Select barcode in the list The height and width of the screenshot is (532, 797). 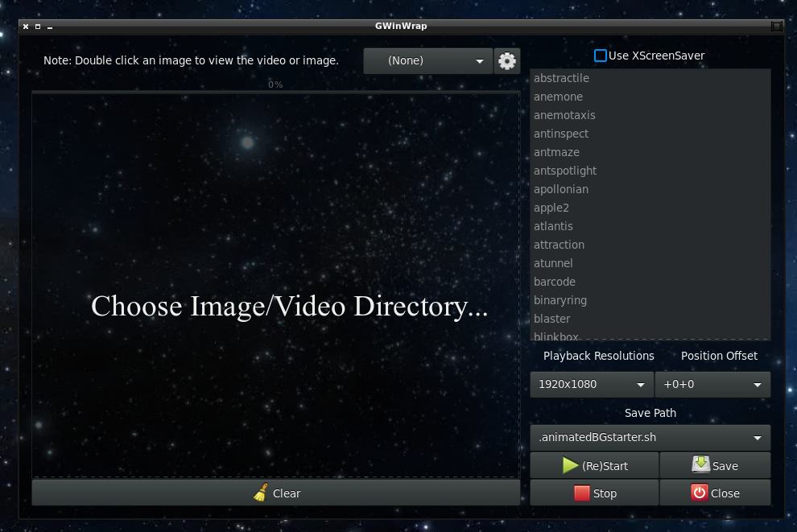point(650,282)
